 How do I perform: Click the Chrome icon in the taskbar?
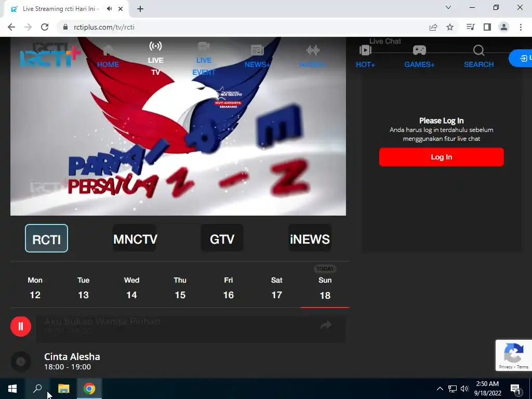(x=89, y=389)
